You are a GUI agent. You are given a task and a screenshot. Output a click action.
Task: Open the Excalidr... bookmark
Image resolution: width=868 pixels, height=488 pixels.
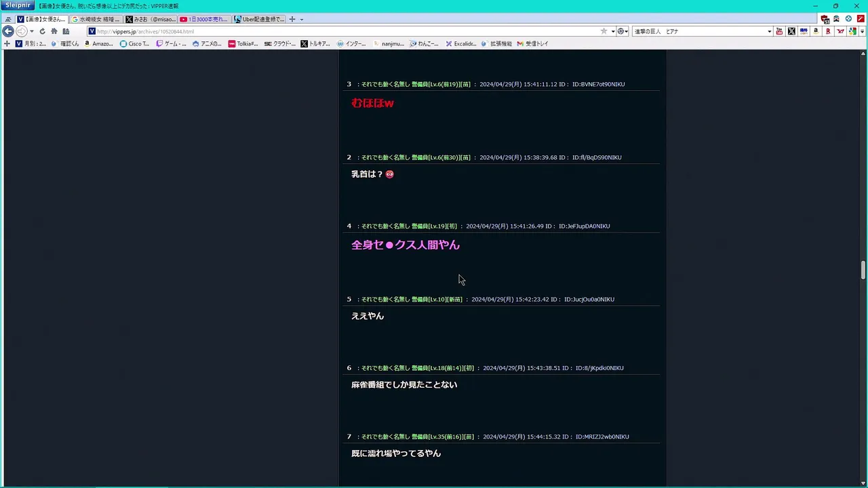pyautogui.click(x=460, y=43)
